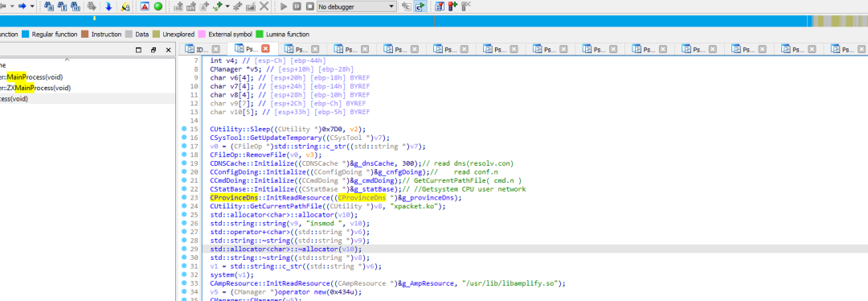This screenshot has height=301, width=868.
Task: Close the functions panel
Action: click(x=168, y=50)
